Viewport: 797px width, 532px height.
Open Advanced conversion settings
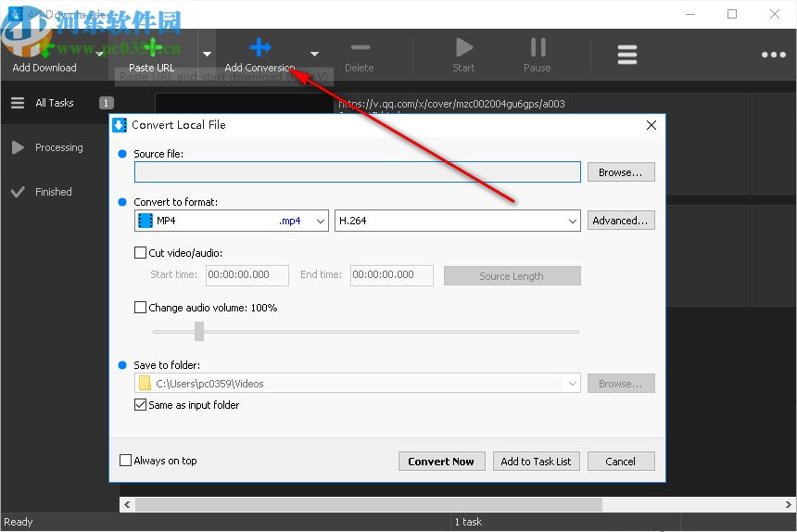[x=621, y=221]
